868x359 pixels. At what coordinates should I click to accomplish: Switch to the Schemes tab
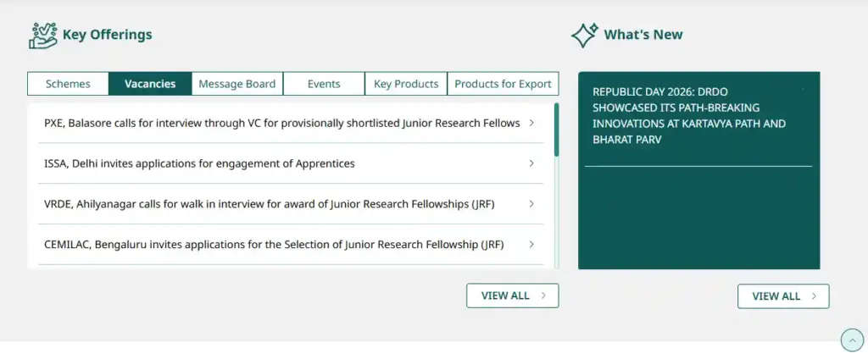pyautogui.click(x=68, y=84)
